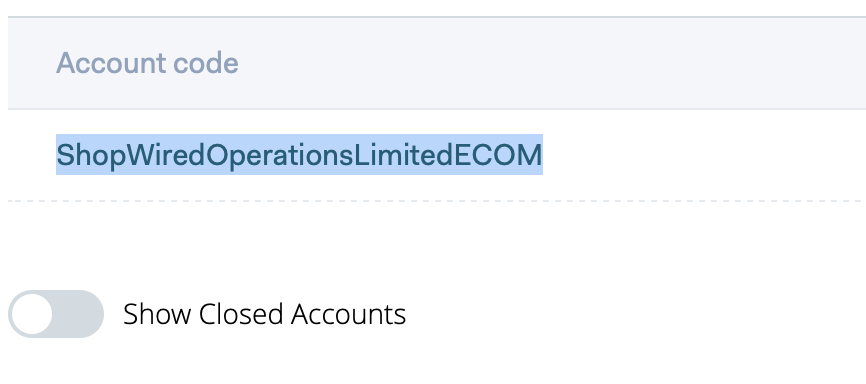Click the ShopWired portion of the account link
Image resolution: width=866 pixels, height=384 pixels.
[130, 155]
